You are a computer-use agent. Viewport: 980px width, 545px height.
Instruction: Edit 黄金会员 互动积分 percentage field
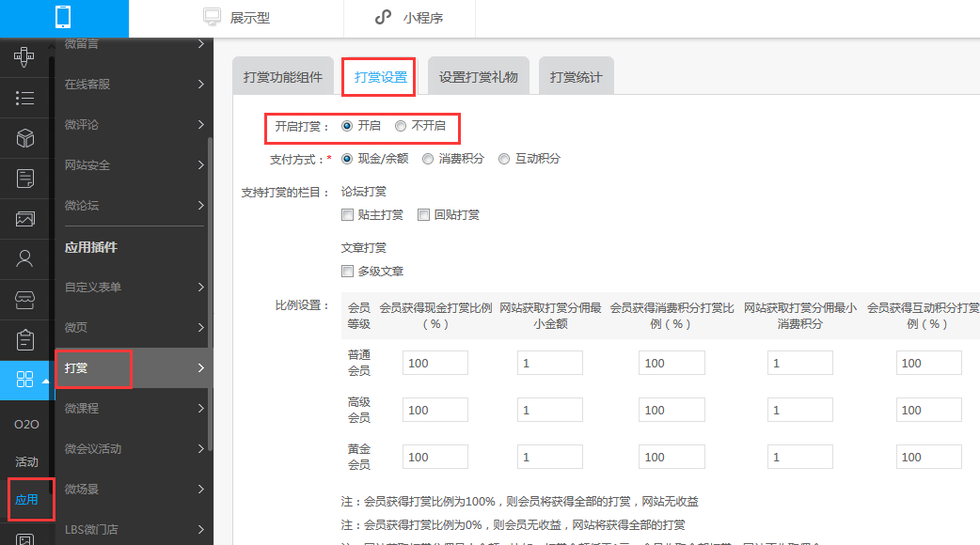(x=929, y=457)
